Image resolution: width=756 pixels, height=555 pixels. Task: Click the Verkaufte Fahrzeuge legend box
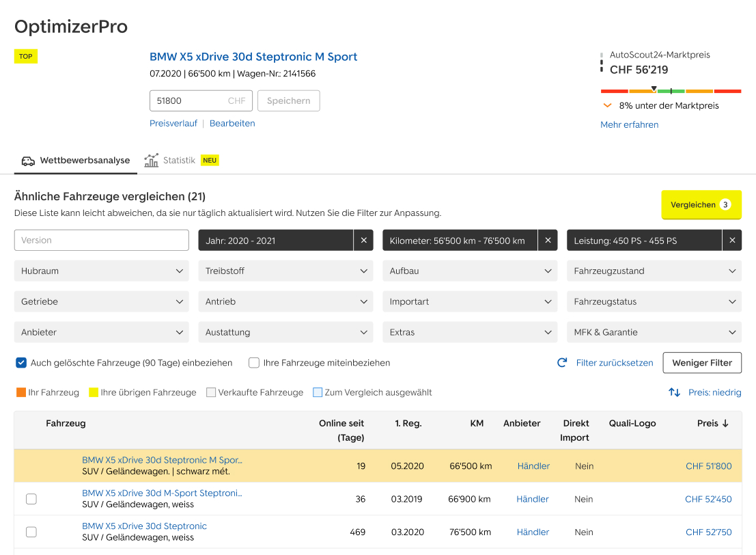tap(211, 392)
